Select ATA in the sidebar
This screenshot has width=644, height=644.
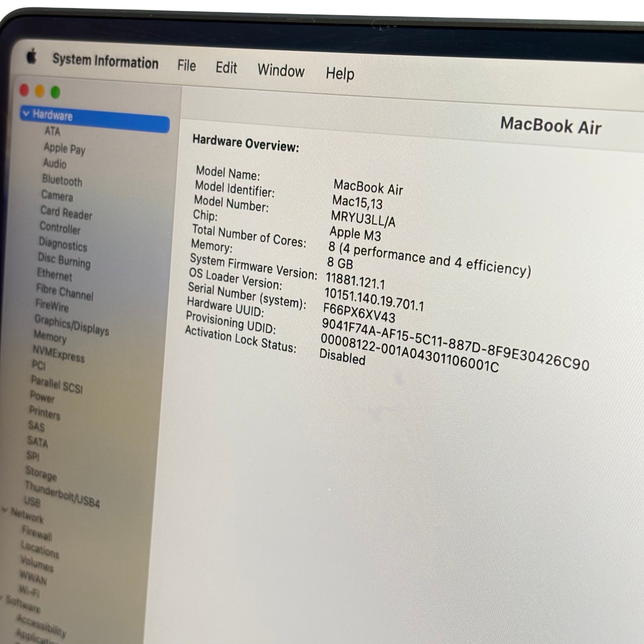coord(52,131)
